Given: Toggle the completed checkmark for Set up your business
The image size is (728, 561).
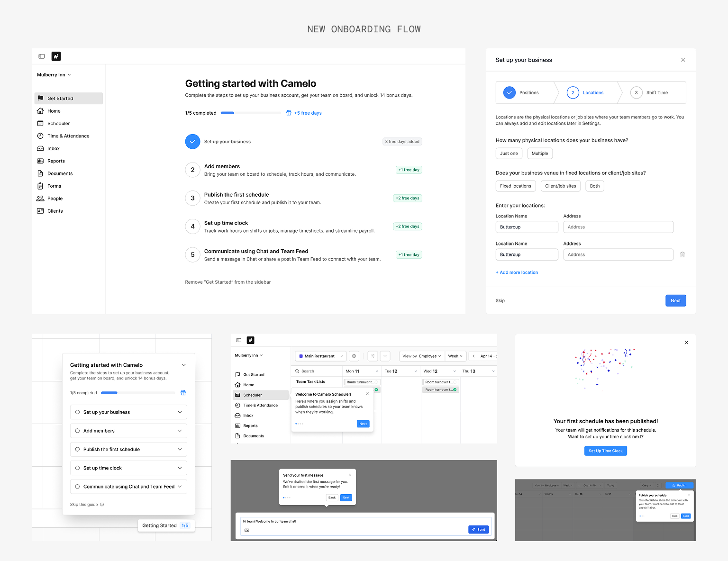Looking at the screenshot, I should click(192, 141).
